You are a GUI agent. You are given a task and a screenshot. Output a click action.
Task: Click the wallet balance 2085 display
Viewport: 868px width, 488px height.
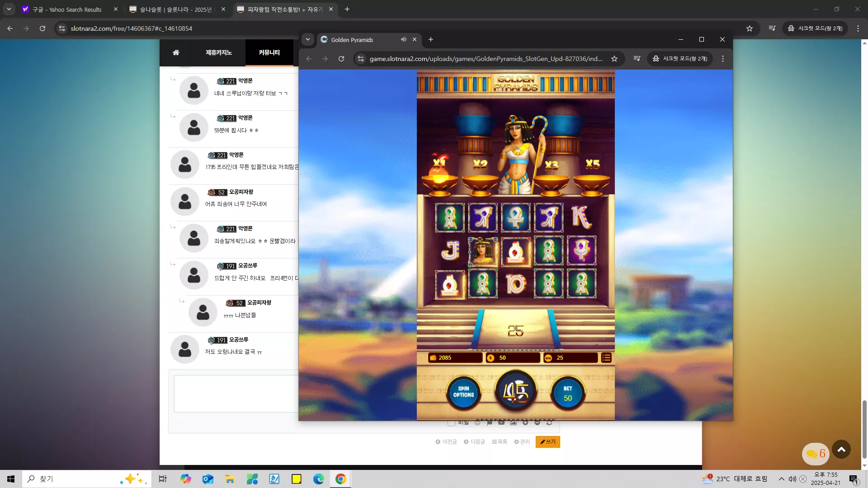[455, 358]
